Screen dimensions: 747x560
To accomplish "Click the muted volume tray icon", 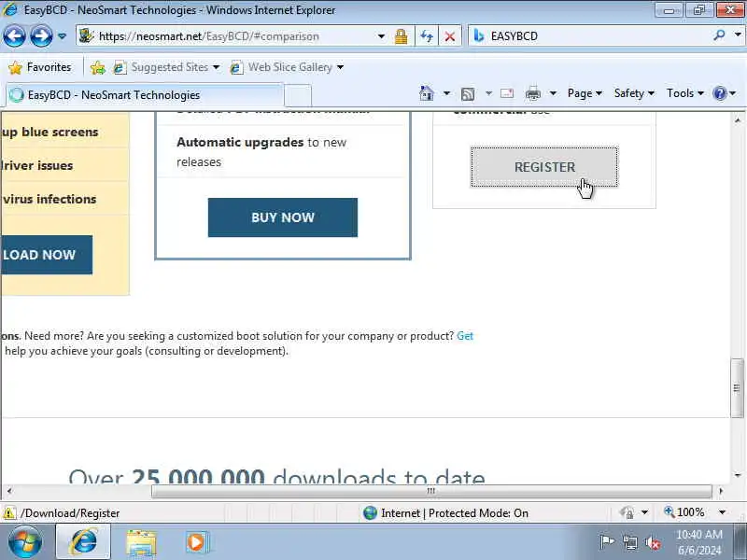I will [652, 543].
